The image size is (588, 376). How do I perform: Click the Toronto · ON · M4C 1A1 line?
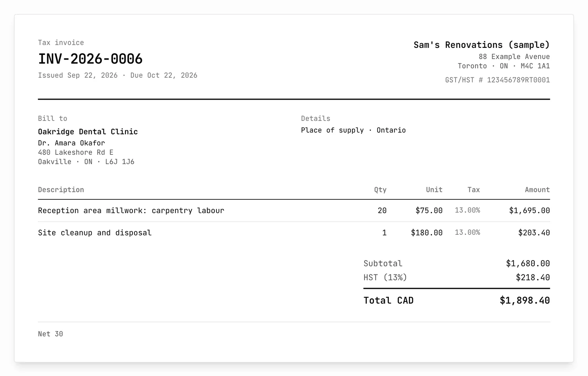click(504, 66)
